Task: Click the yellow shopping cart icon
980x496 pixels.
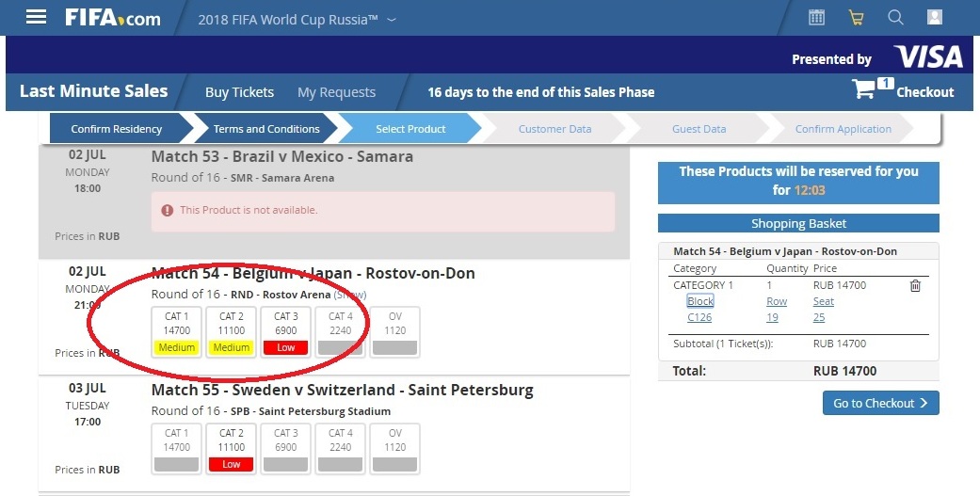Action: point(856,18)
